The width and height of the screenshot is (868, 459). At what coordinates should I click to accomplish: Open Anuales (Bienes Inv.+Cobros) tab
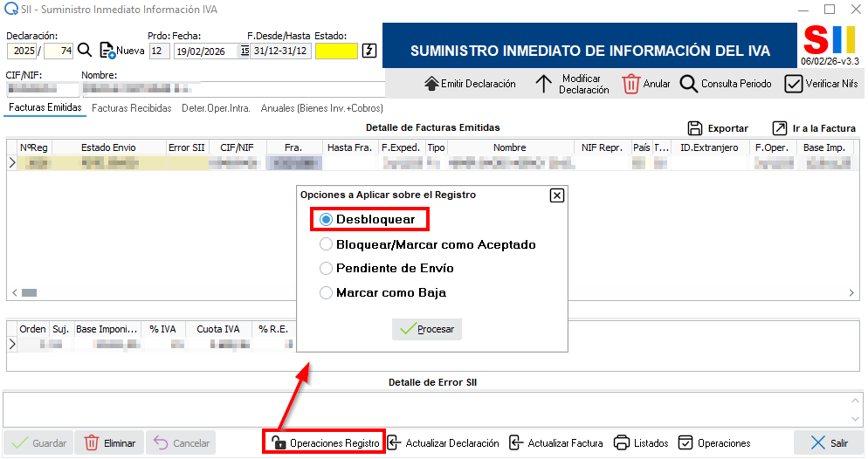pyautogui.click(x=321, y=108)
